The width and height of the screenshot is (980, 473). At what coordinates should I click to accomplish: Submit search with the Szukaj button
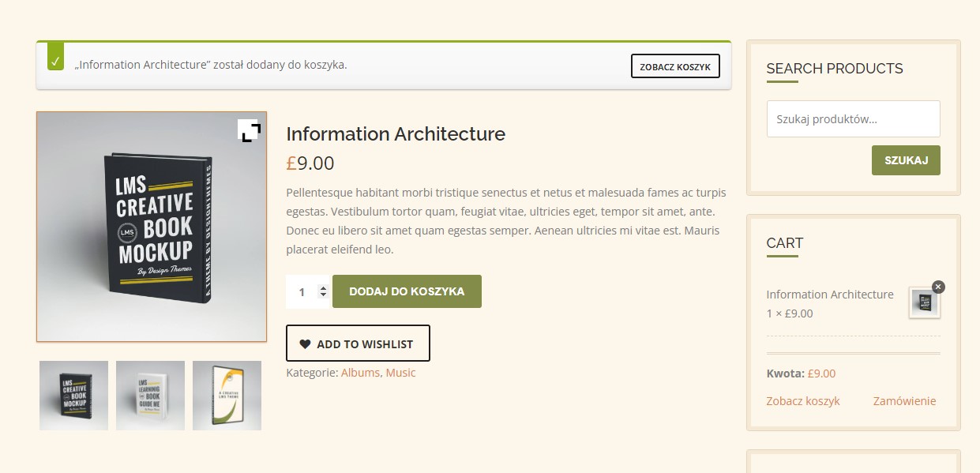click(x=906, y=160)
